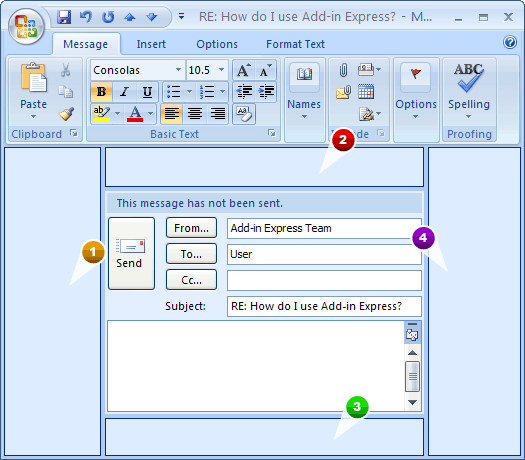Viewport: 525px width, 460px height.
Task: Open Outlook Help question mark
Action: click(510, 42)
